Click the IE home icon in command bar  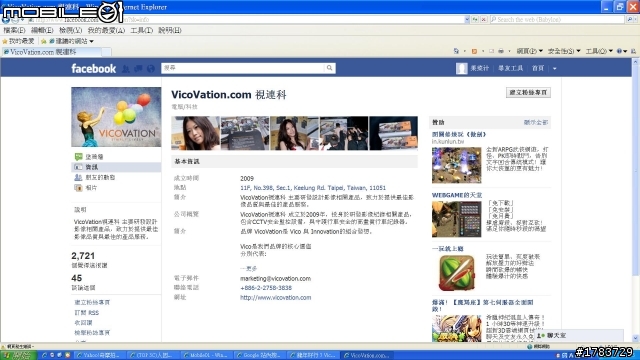click(456, 51)
